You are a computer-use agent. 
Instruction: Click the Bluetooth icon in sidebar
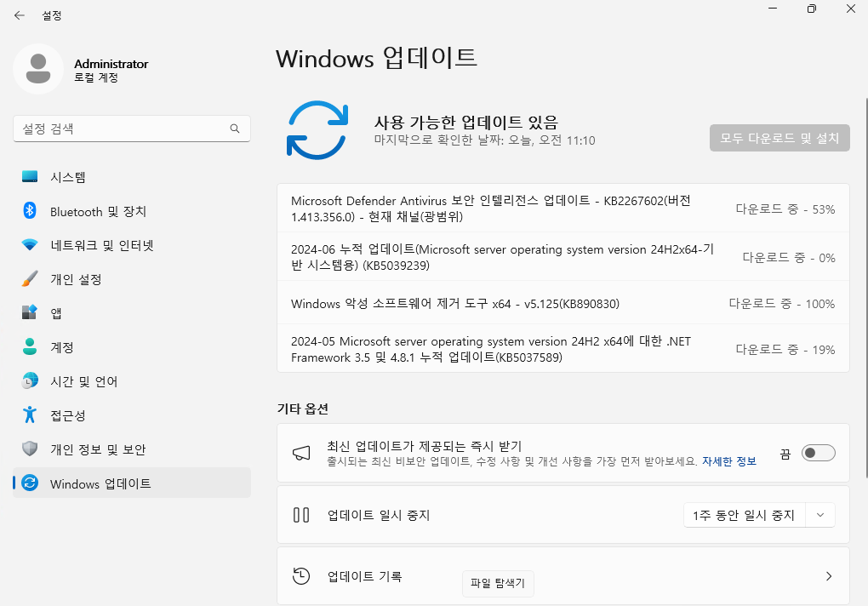[x=30, y=211]
